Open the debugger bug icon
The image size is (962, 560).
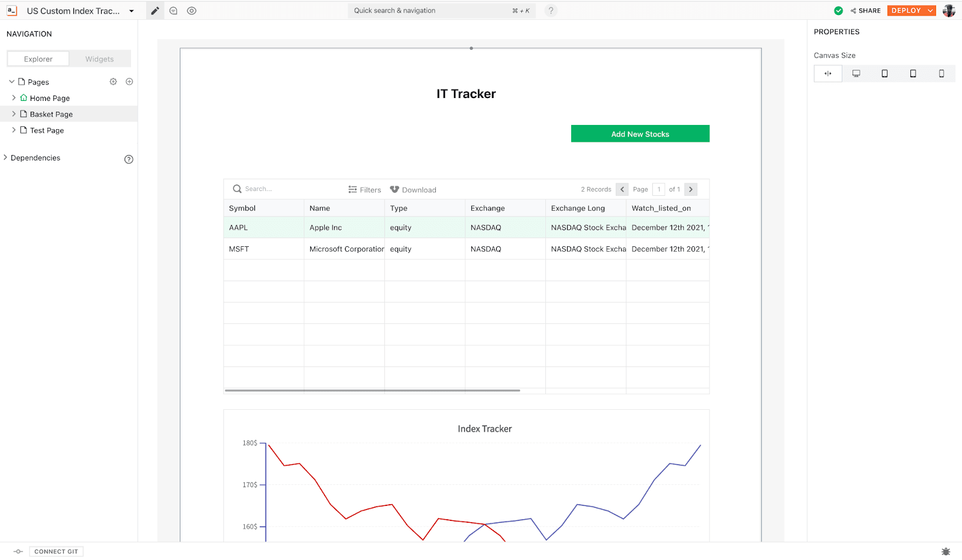click(946, 552)
